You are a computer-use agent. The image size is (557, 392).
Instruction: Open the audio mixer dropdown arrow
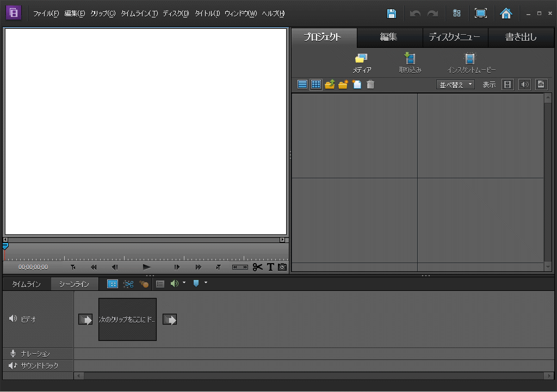[184, 283]
